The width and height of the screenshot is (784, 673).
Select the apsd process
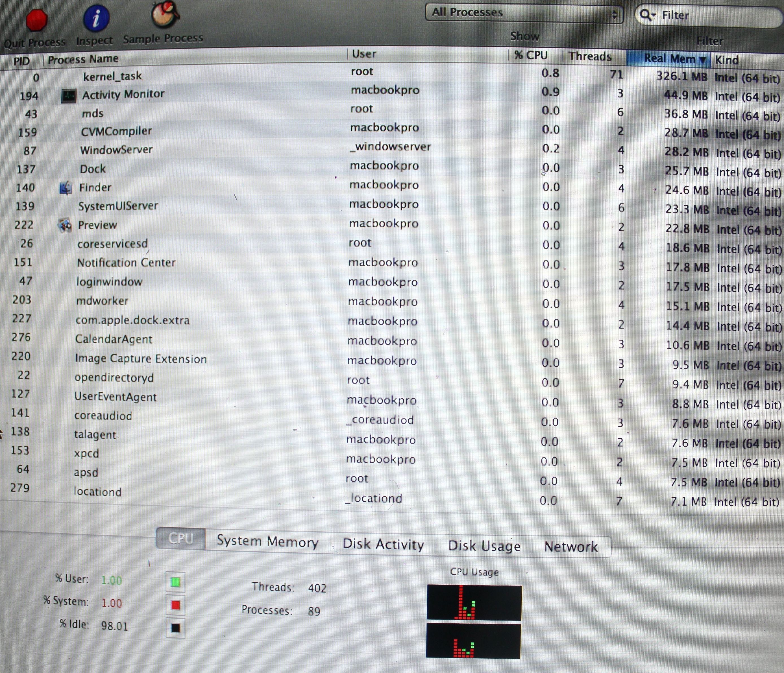coord(86,473)
